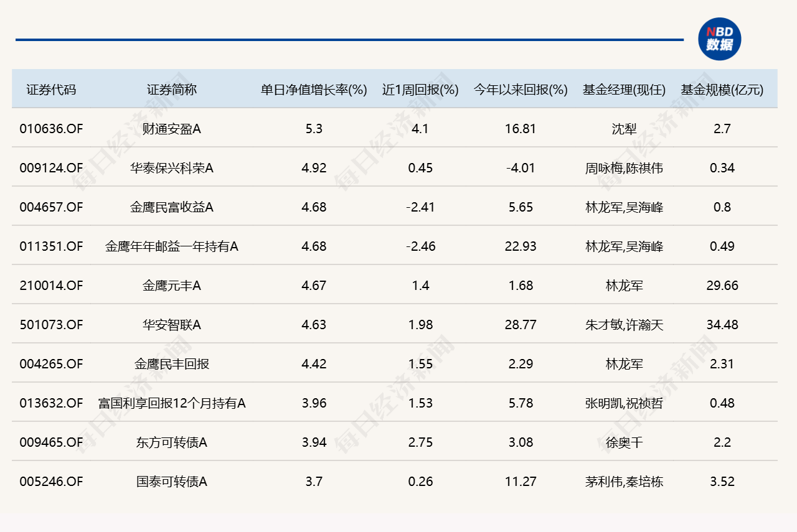
Task: Select weekly return 1.4
Action: pos(420,286)
